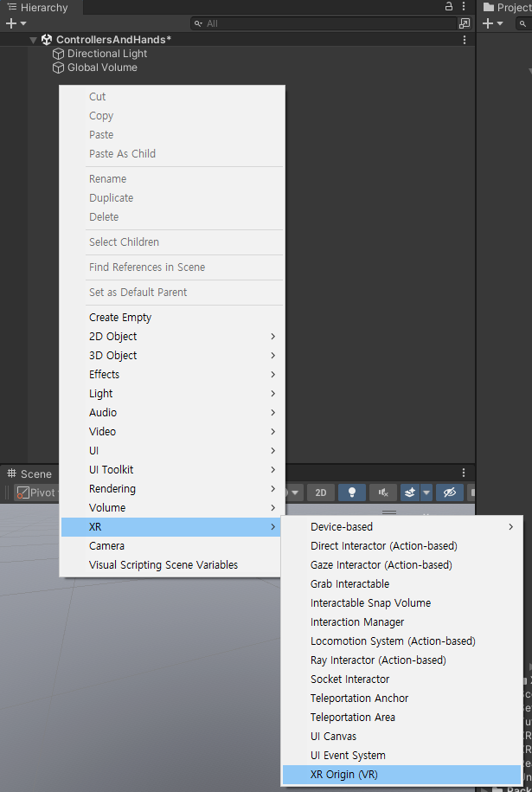The width and height of the screenshot is (532, 792).
Task: Click the Project panel search icon
Action: tap(522, 23)
